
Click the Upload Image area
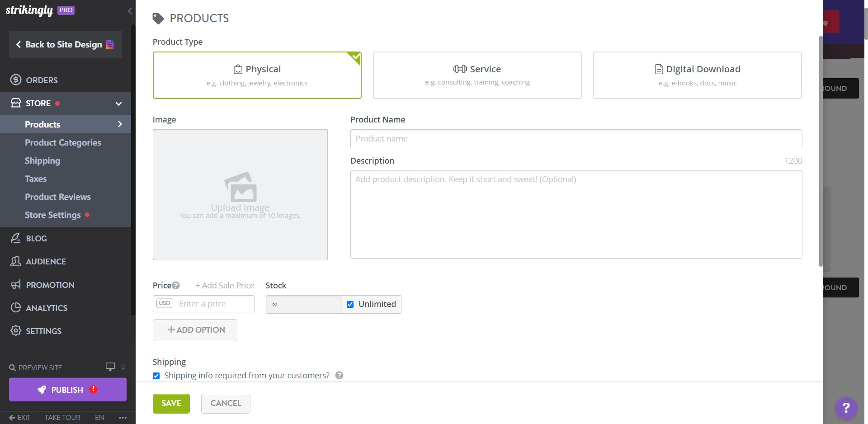[x=240, y=194]
